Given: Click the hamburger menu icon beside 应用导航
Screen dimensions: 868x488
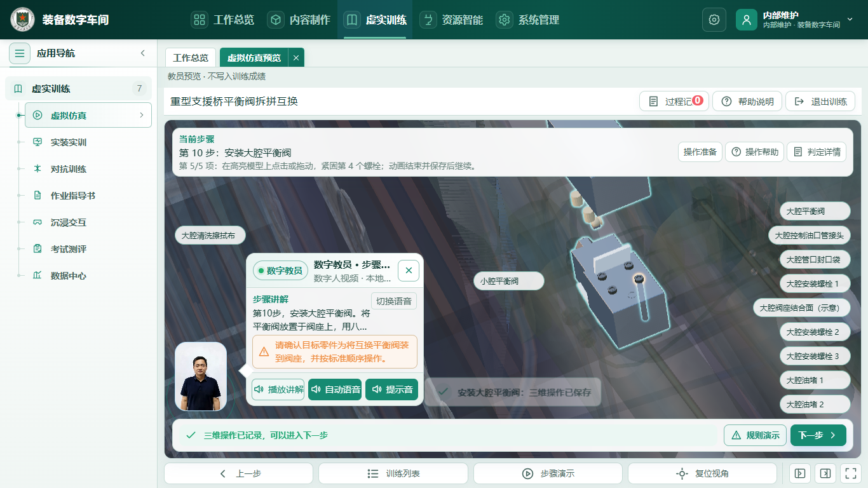Looking at the screenshot, I should click(x=20, y=53).
